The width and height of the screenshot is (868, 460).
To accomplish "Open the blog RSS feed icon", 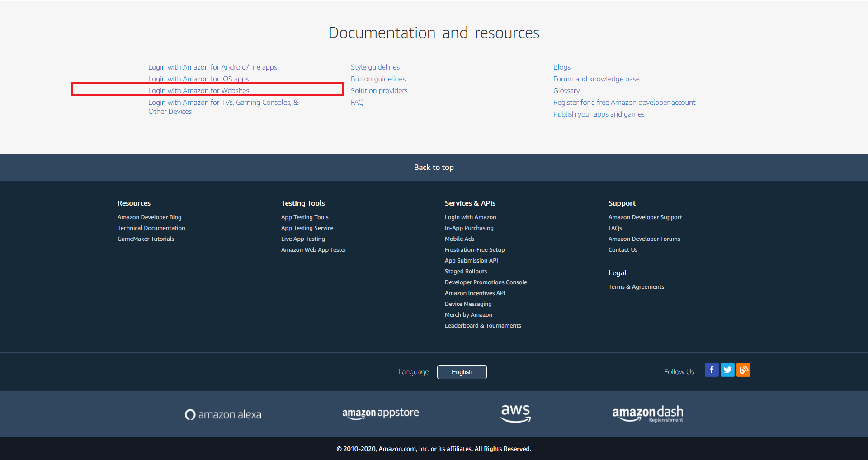I will 743,370.
